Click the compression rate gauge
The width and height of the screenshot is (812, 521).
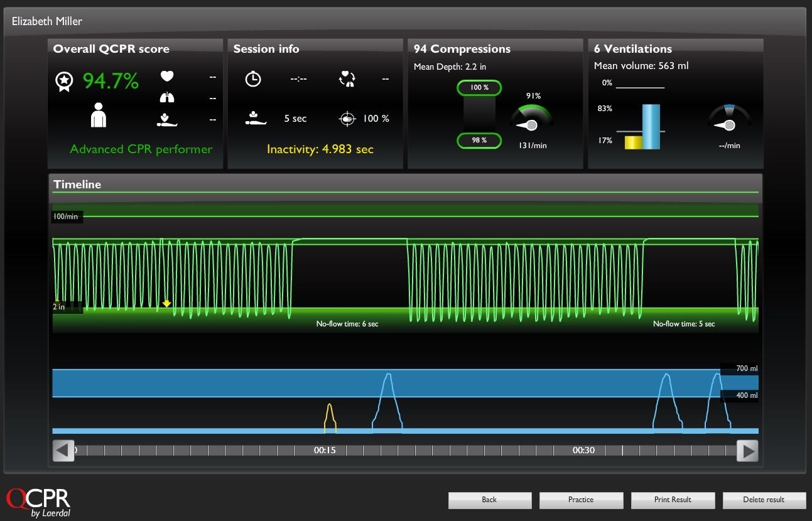531,118
